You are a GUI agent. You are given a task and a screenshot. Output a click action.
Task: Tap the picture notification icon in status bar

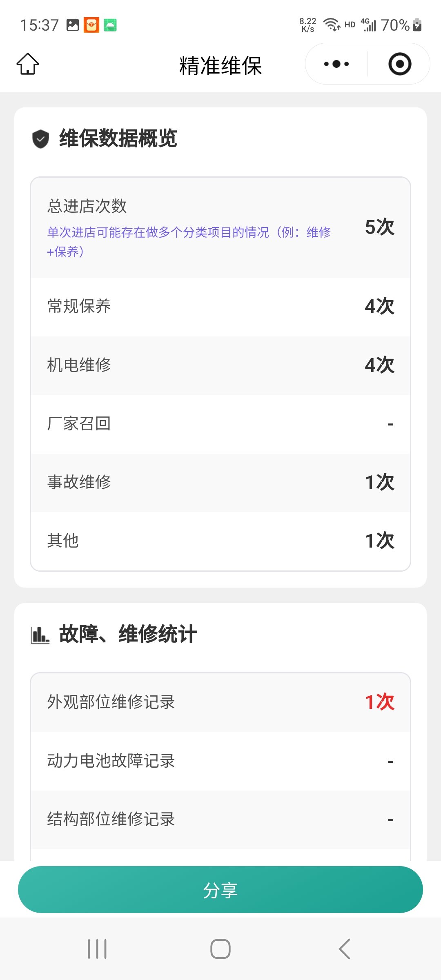73,25
